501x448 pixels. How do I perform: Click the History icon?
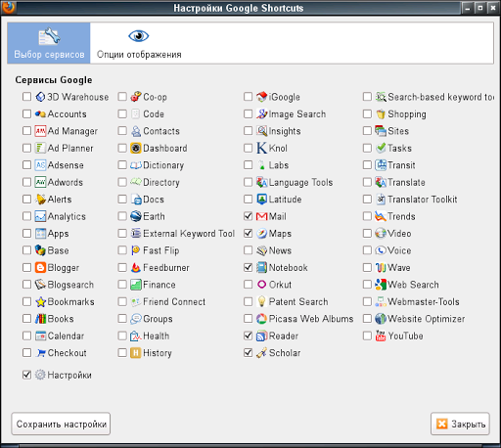tap(136, 353)
